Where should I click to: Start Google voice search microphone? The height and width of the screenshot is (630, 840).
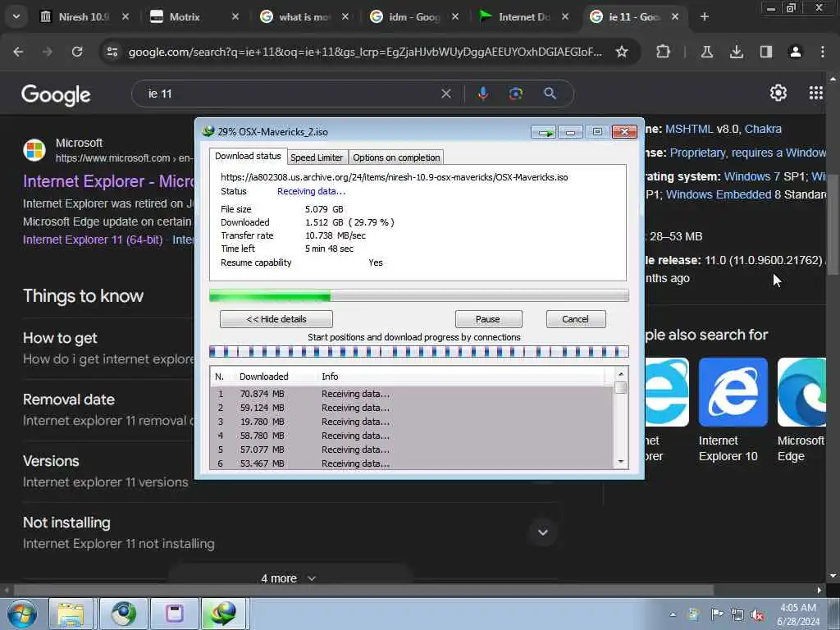point(482,94)
